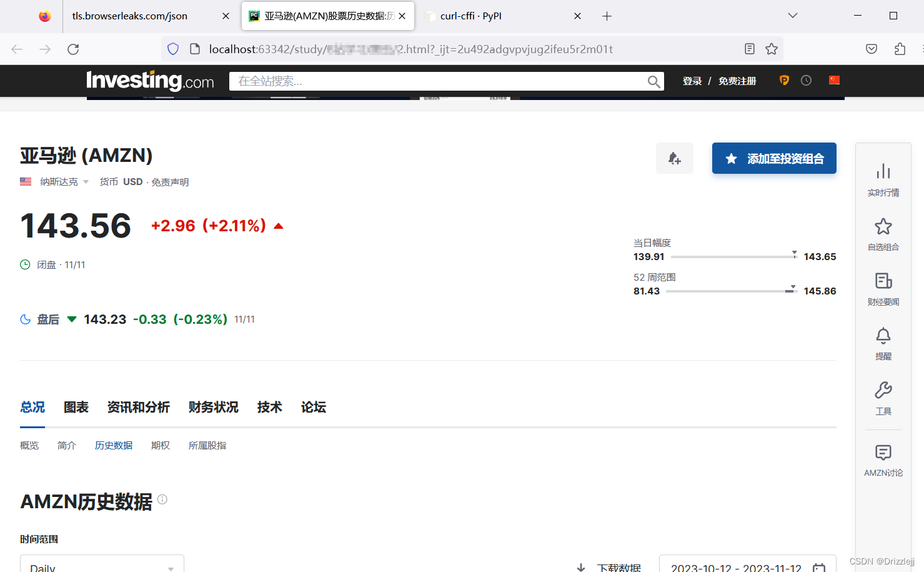Viewport: 924px width, 572px height.
Task: Click the 143.56 price value
Action: [76, 226]
